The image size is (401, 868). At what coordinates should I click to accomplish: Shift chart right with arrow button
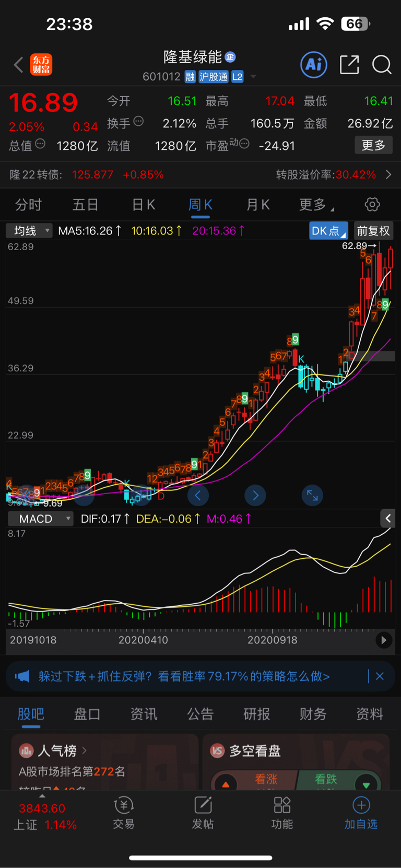255,495
